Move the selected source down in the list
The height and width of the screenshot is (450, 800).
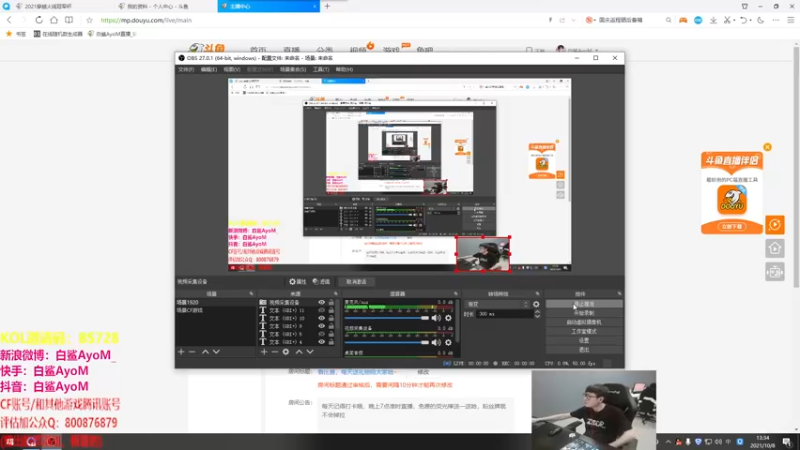pyautogui.click(x=310, y=352)
